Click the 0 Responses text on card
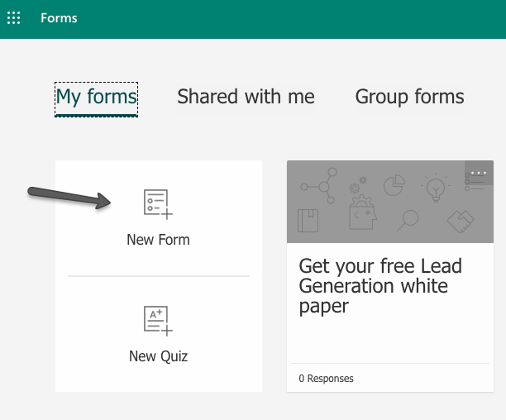The width and height of the screenshot is (506, 420). [326, 379]
